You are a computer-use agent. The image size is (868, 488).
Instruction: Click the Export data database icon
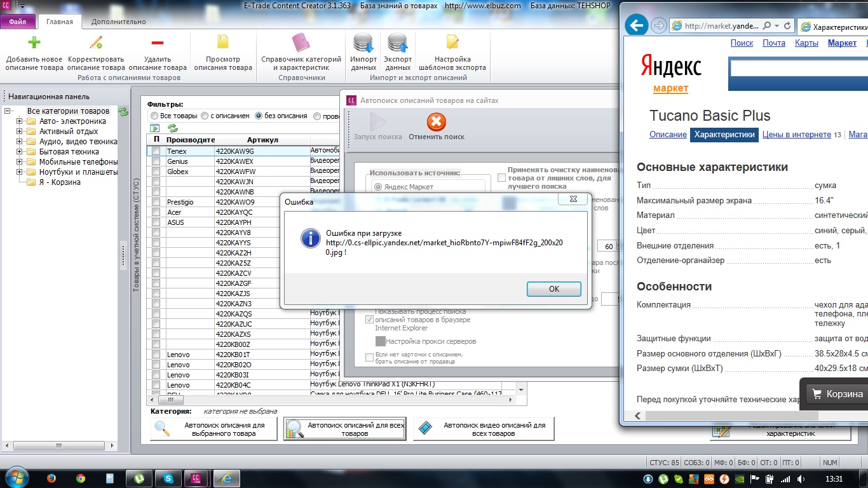(398, 43)
